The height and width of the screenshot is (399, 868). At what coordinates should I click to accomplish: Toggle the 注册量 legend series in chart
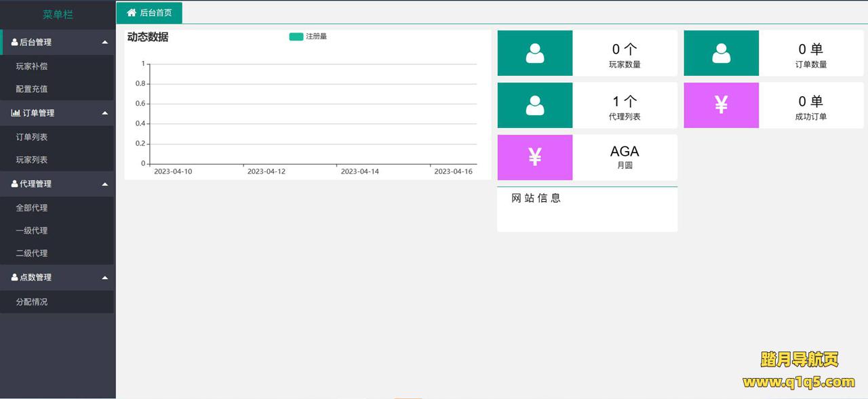308,37
